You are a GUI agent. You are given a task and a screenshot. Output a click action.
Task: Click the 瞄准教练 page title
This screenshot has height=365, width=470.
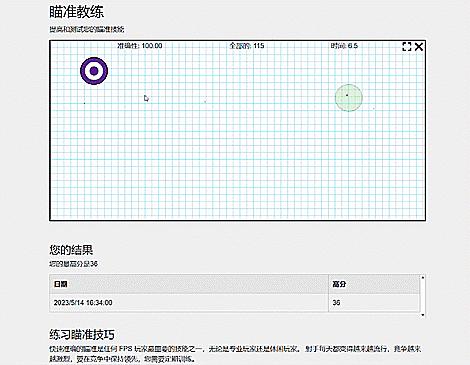point(77,12)
